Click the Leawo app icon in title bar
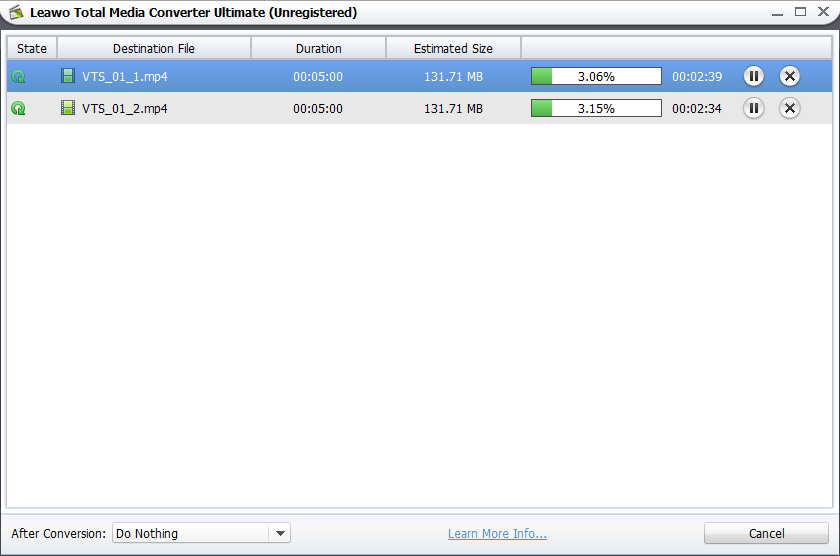 point(16,12)
